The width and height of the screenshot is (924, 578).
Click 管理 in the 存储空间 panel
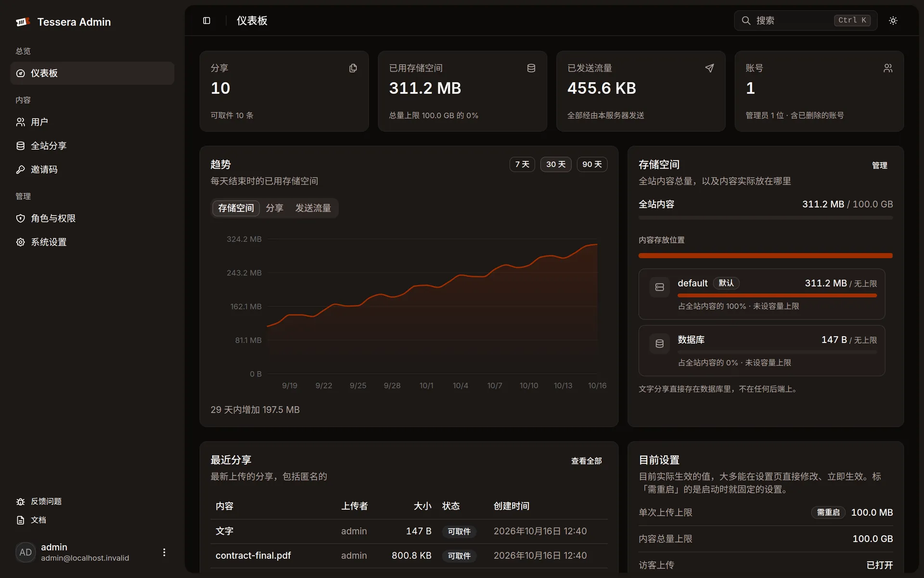879,165
